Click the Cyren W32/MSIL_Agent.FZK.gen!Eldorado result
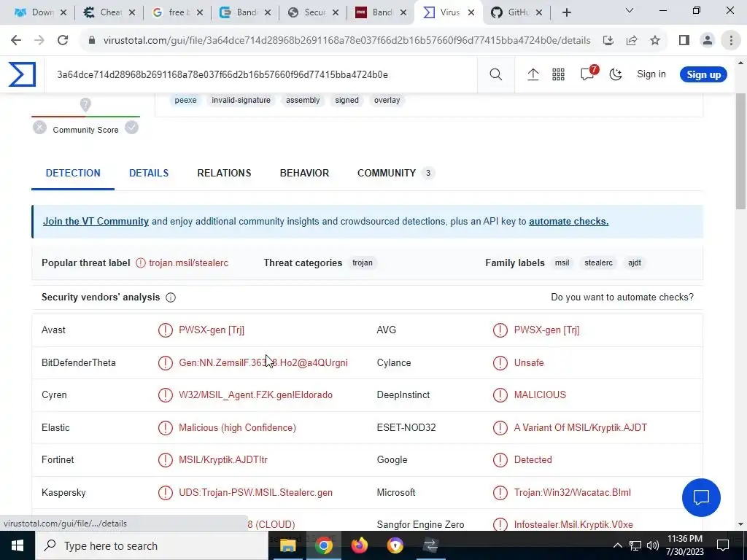 [x=255, y=394]
